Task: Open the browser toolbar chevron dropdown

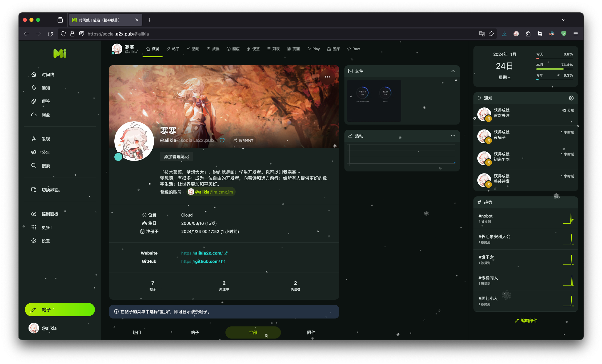Action: (x=564, y=20)
